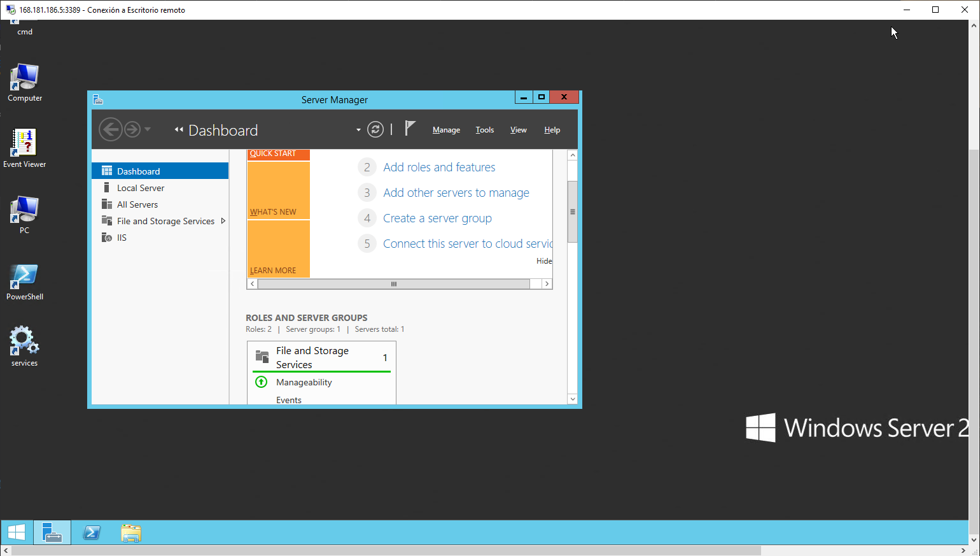Viewport: 980px width, 556px height.
Task: Open the Manage menu
Action: click(446, 130)
